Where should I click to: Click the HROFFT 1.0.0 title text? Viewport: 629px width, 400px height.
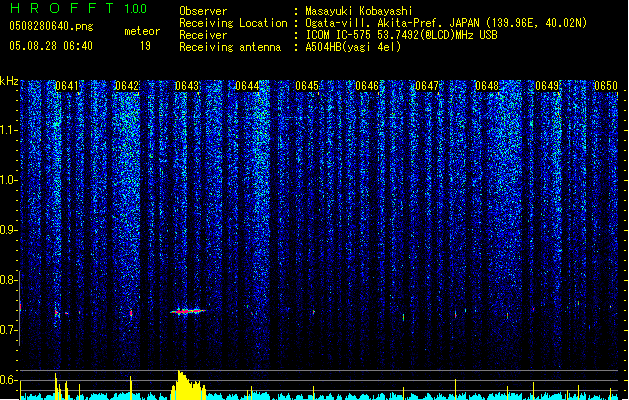(x=78, y=8)
